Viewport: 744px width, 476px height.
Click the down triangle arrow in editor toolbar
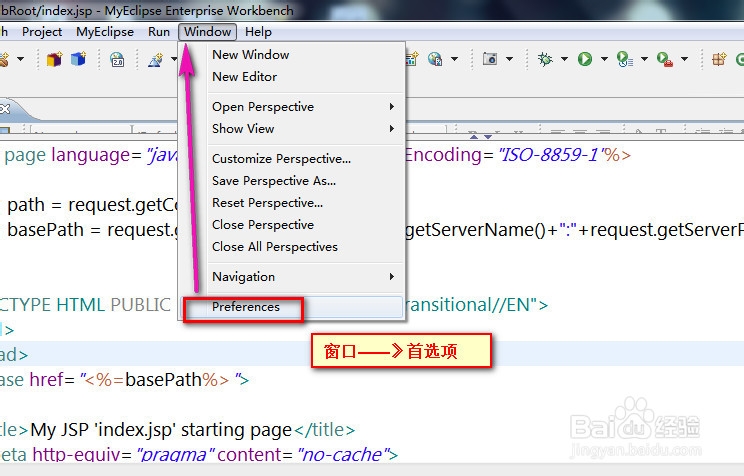pyautogui.click(x=488, y=137)
